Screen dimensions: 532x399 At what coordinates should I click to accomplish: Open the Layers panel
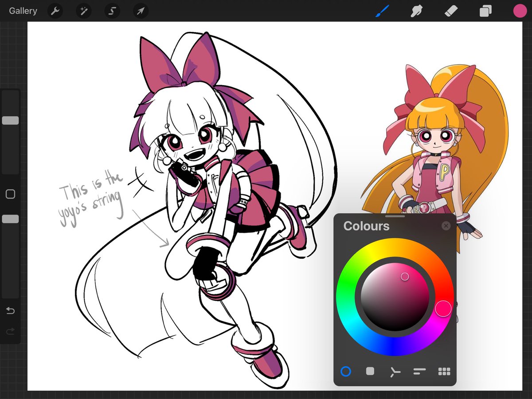(485, 11)
